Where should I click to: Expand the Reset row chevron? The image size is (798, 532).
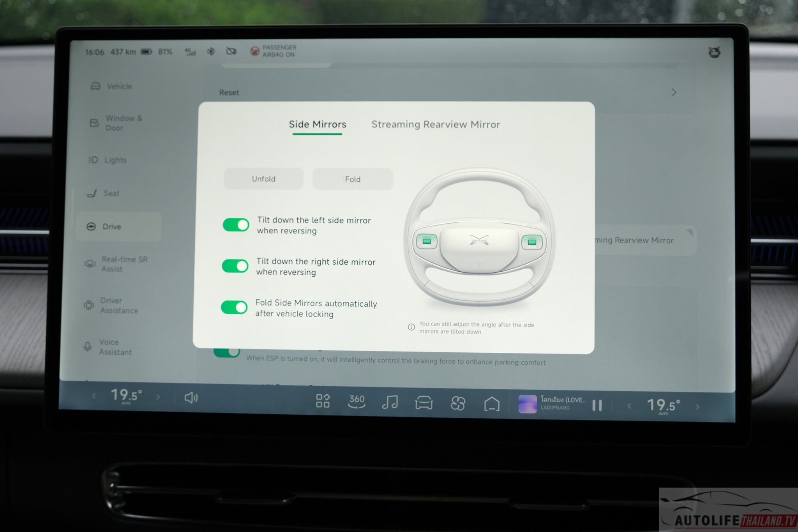pos(674,92)
